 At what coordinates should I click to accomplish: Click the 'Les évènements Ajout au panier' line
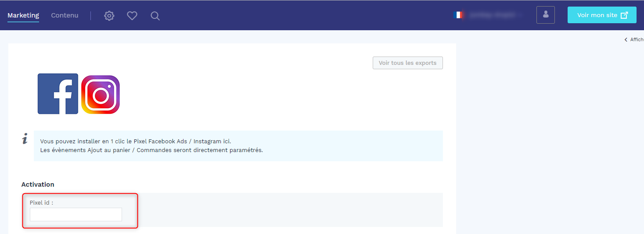151,150
